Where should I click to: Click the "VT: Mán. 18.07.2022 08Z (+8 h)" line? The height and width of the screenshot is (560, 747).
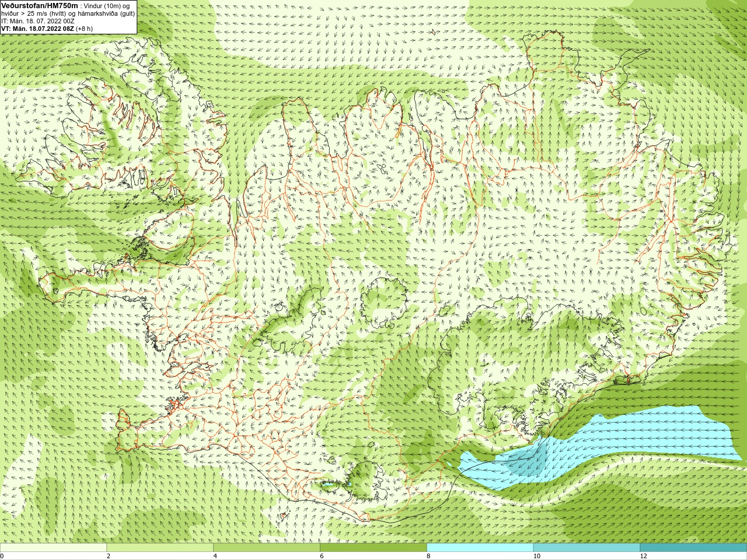tap(47, 29)
